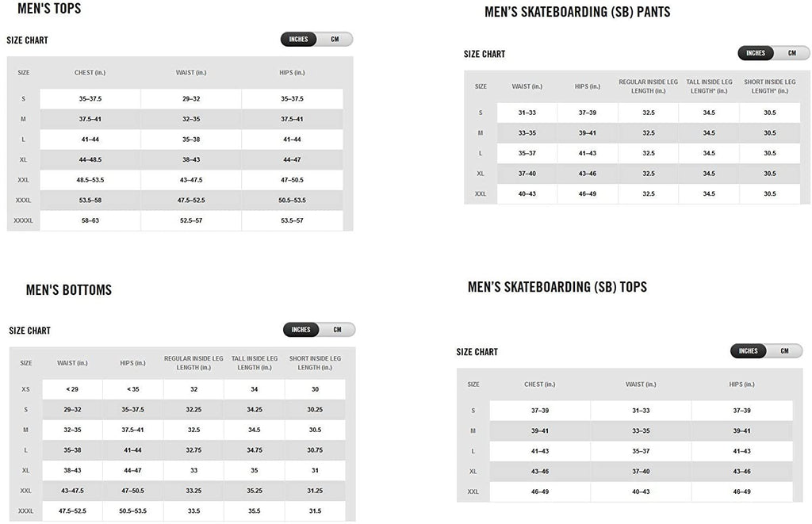Click the MEN'S SKATEBOARDING (SB) PANTS heading
Viewport: 812px width, 524px height.
(x=576, y=11)
